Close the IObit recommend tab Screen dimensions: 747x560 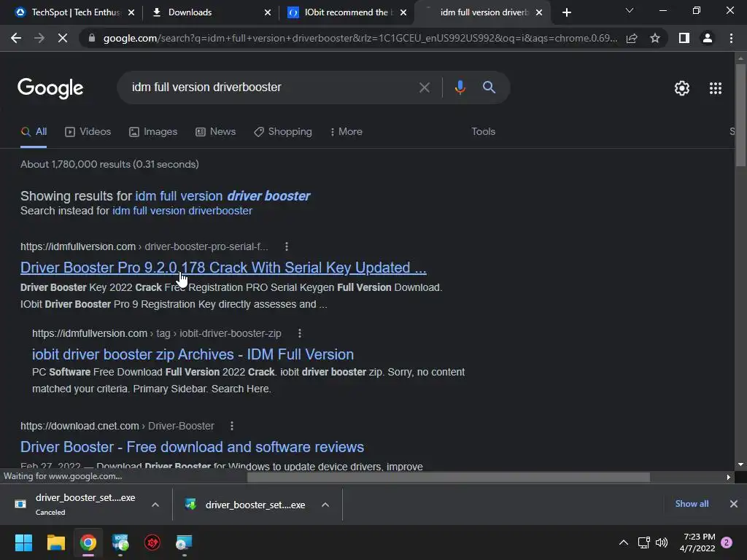(403, 12)
